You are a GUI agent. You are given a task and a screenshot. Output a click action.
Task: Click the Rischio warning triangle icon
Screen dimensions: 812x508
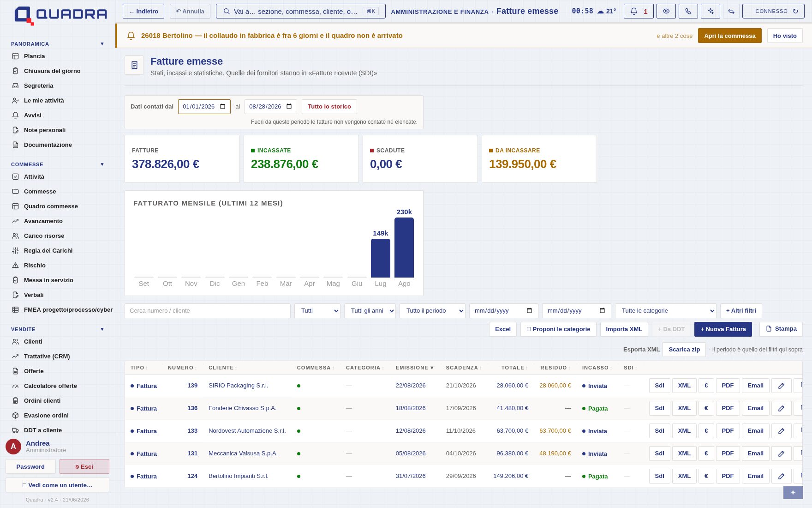(x=15, y=266)
